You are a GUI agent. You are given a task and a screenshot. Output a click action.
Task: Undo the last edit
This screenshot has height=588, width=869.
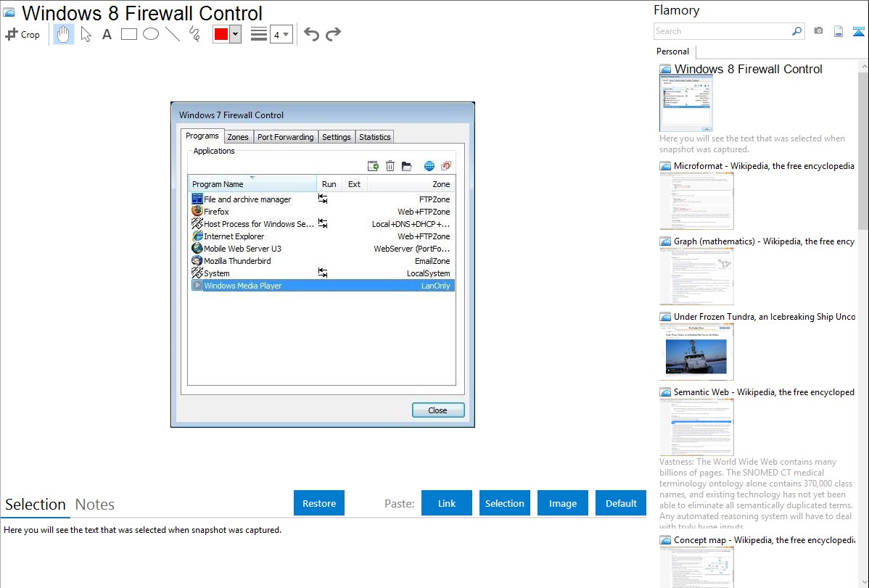pyautogui.click(x=311, y=34)
